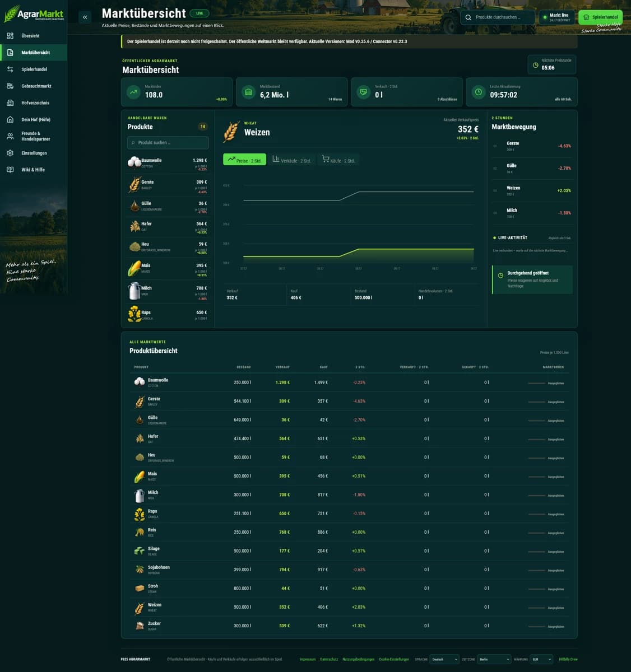Open Wiki & Hilfe in the sidebar
The image size is (631, 672).
click(34, 170)
